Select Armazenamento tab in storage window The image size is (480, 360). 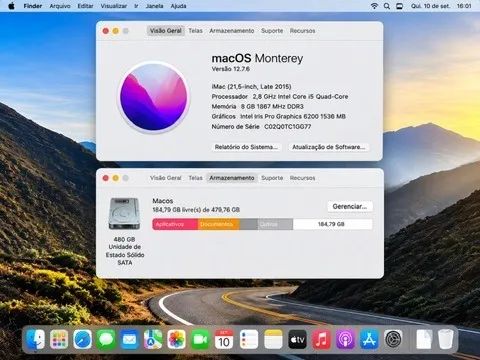point(232,178)
